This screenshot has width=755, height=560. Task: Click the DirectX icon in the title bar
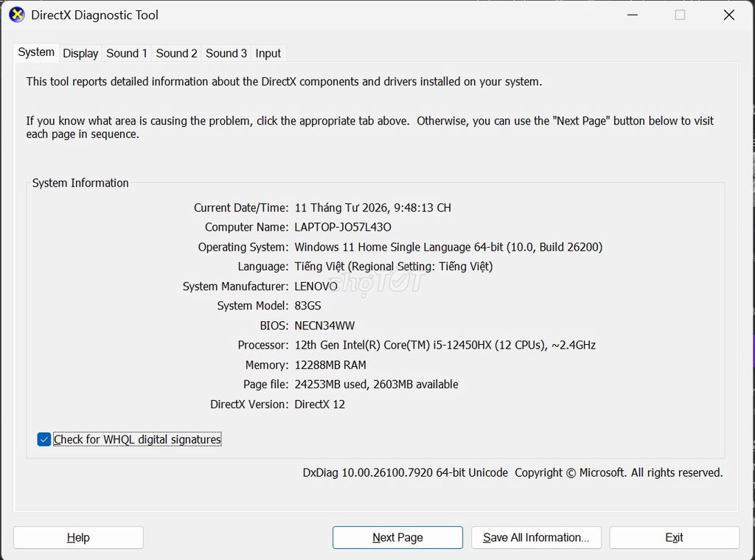(16, 15)
